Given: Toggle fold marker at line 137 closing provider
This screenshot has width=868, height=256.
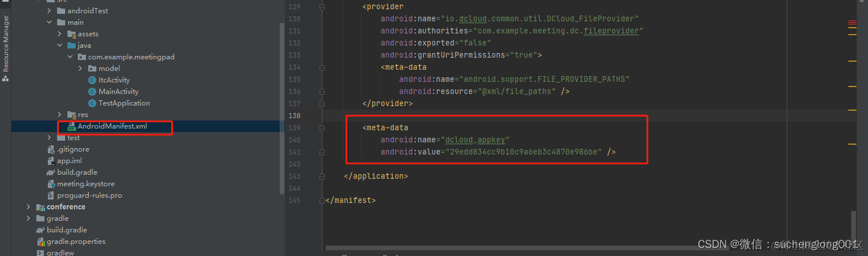Looking at the screenshot, I should coord(322,103).
